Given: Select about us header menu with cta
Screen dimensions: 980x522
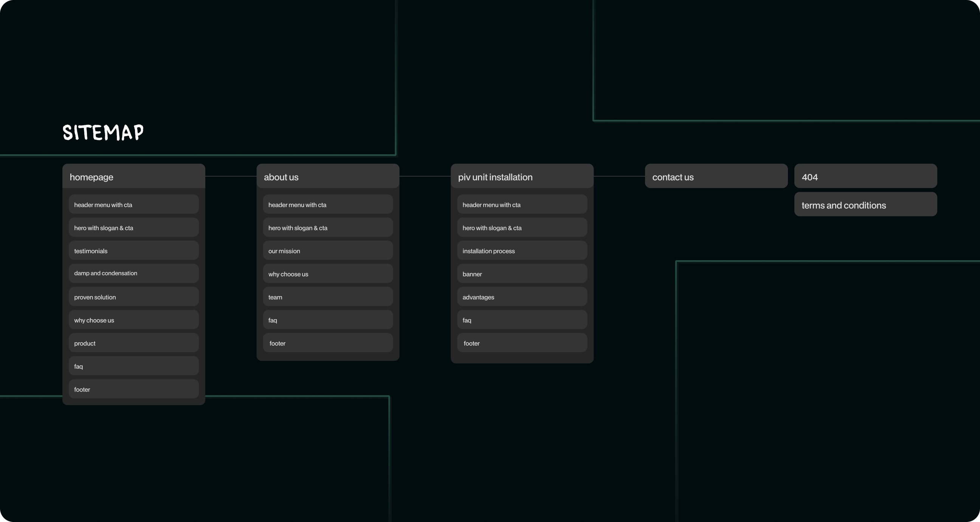Looking at the screenshot, I should click(328, 205).
